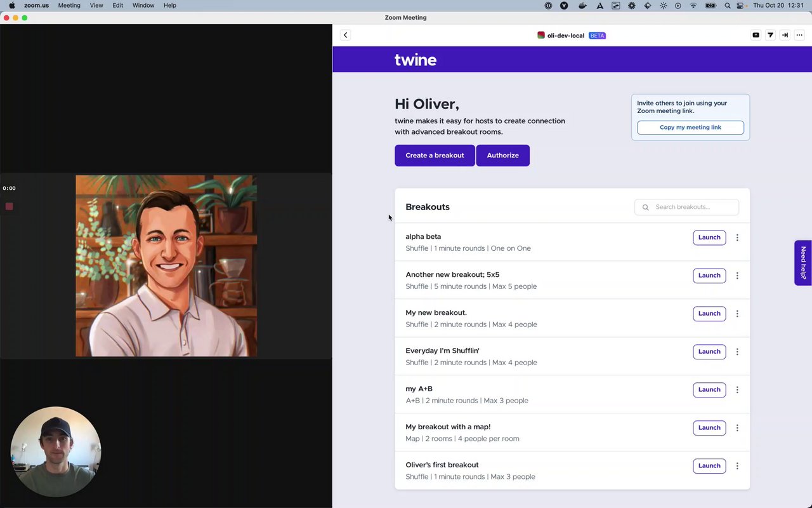Click the menu bar clock Thu Oct 20 12:31
The width and height of the screenshot is (812, 508).
click(x=778, y=5)
